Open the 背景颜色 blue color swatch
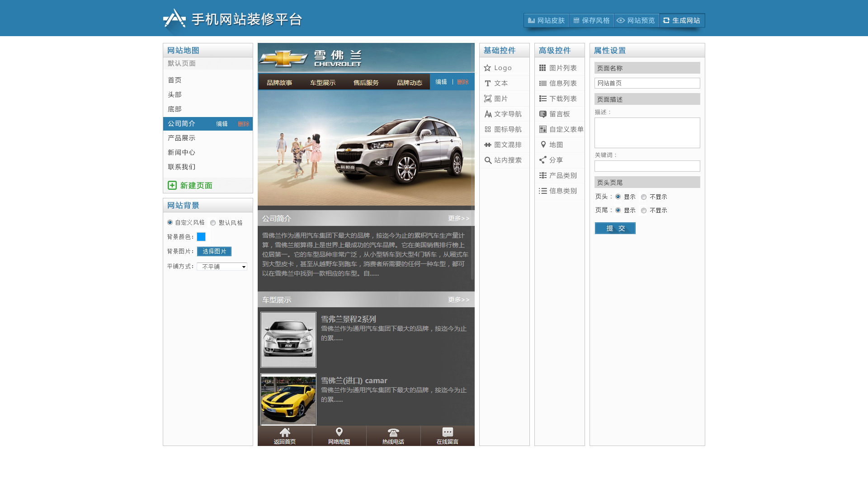The height and width of the screenshot is (488, 868). coord(201,237)
